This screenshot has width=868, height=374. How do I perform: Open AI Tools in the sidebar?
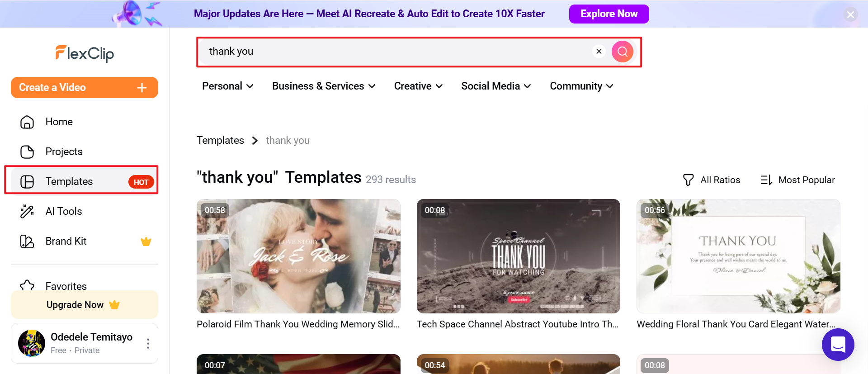(85, 212)
